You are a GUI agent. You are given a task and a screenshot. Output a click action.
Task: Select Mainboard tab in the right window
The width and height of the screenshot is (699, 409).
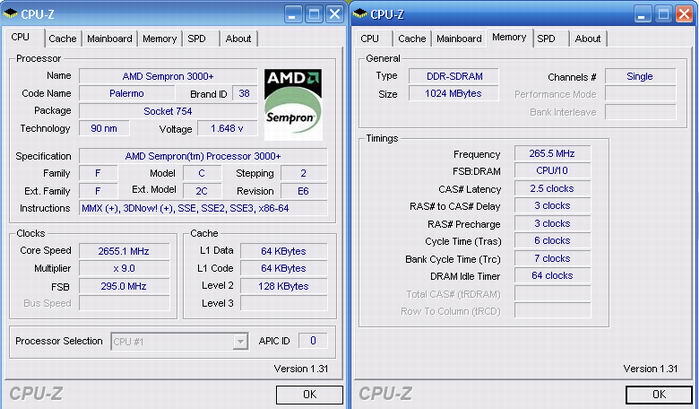coord(459,39)
